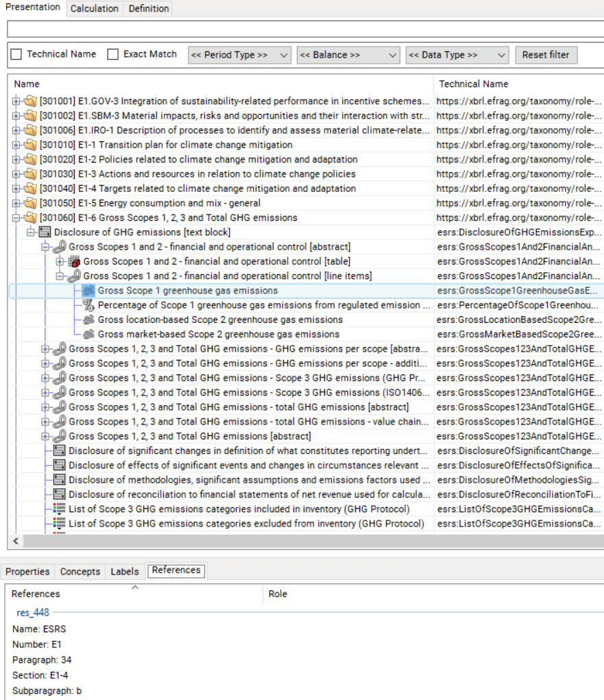Screen dimensions: 604x700
Task: Expand the [301002] E1.SBM-3 folder node
Action: (16, 116)
